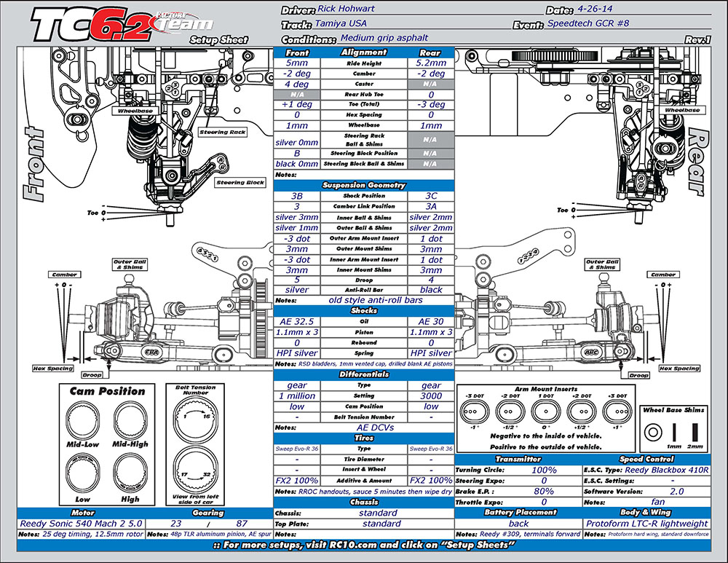Click front Droop value 5

click(x=297, y=280)
